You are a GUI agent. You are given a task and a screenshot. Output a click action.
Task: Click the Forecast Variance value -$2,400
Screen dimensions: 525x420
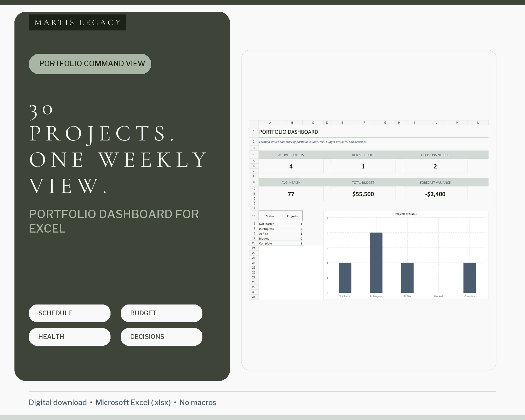pos(435,194)
